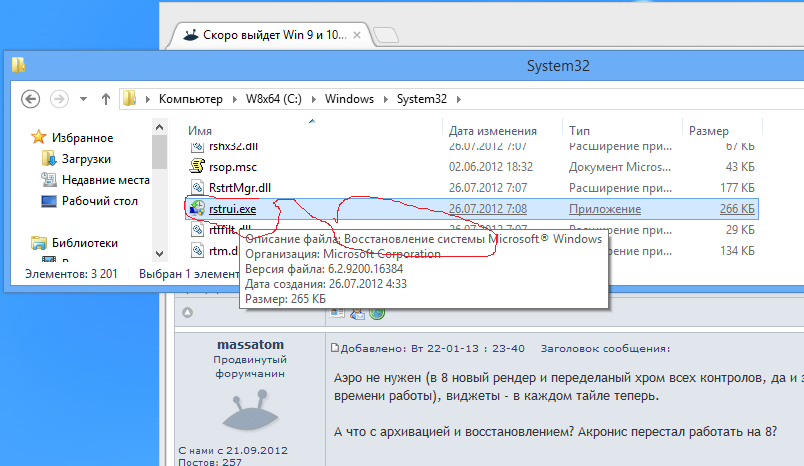This screenshot has height=466, width=804.
Task: Close the Скоро выйдет Win 9 tab
Action: coord(357,35)
